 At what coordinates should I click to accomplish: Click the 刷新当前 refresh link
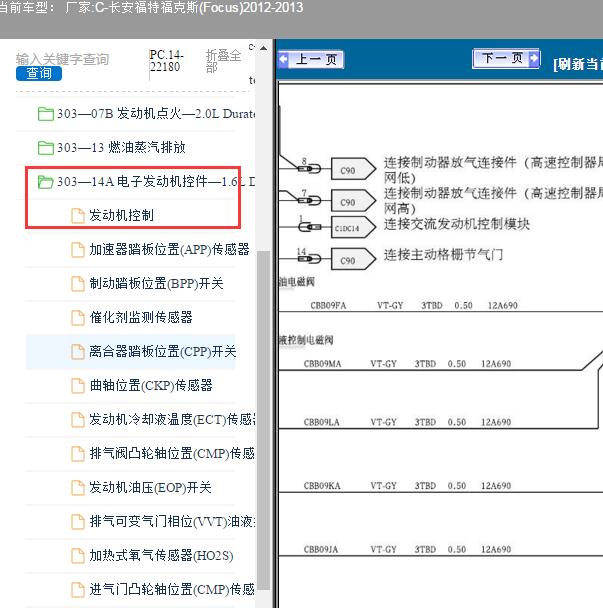pyautogui.click(x=578, y=64)
